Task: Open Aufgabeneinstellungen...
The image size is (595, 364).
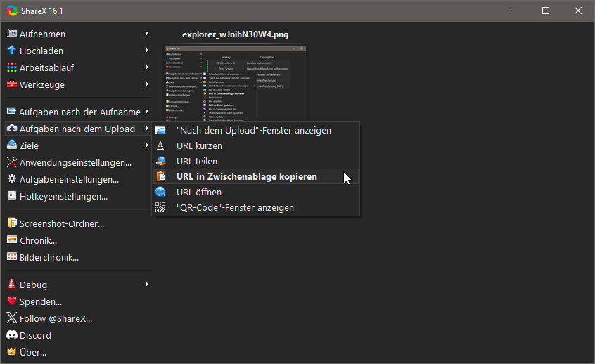Action: [78, 179]
